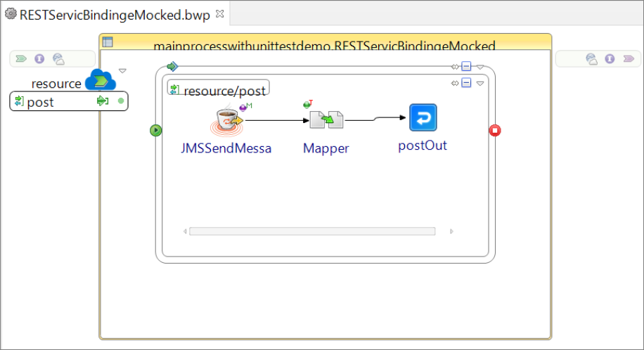Switch to RESTServicBindingeMocked.bwp tab
The width and height of the screenshot is (644, 350).
point(115,15)
